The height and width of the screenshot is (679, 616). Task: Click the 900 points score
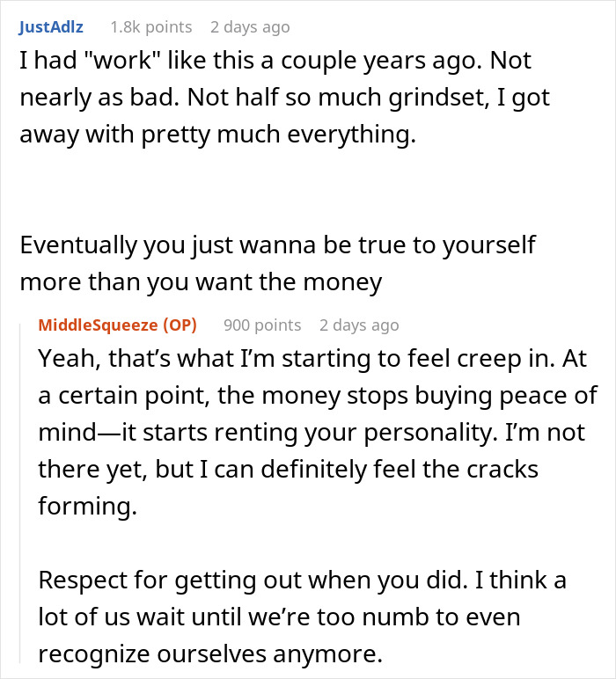[262, 325]
